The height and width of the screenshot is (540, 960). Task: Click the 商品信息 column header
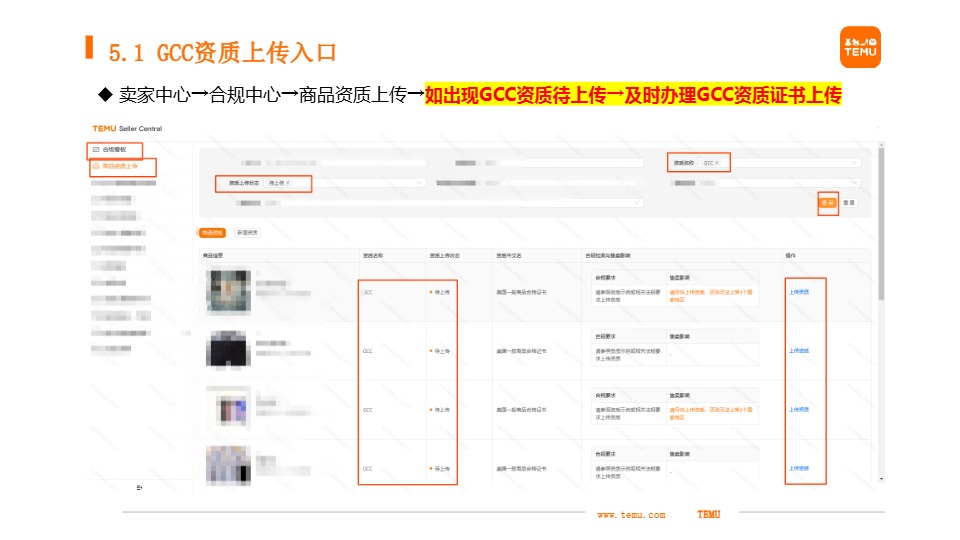coord(213,255)
